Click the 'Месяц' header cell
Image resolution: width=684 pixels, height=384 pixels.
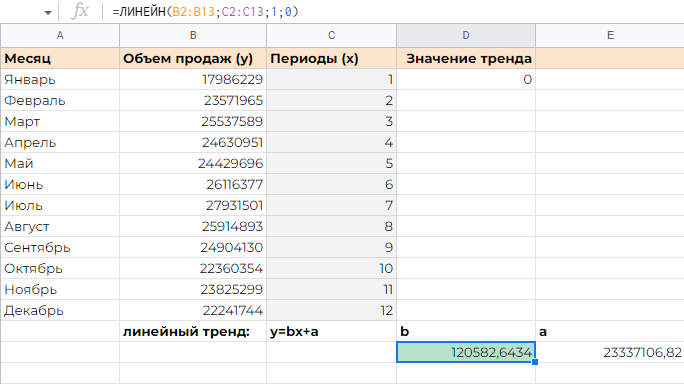[x=60, y=58]
